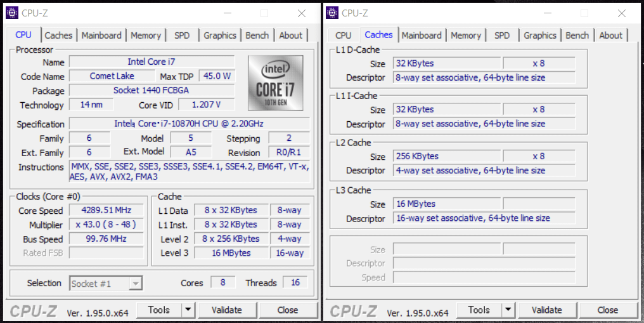Image resolution: width=644 pixels, height=323 pixels.
Task: Select the CPU tab in the left window
Action: tap(23, 34)
